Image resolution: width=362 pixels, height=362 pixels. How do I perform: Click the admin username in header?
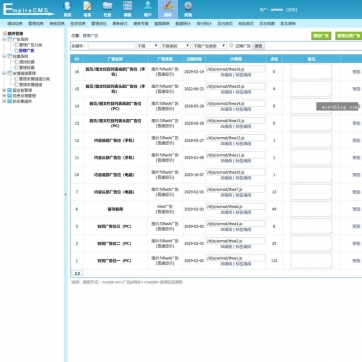tap(277, 10)
